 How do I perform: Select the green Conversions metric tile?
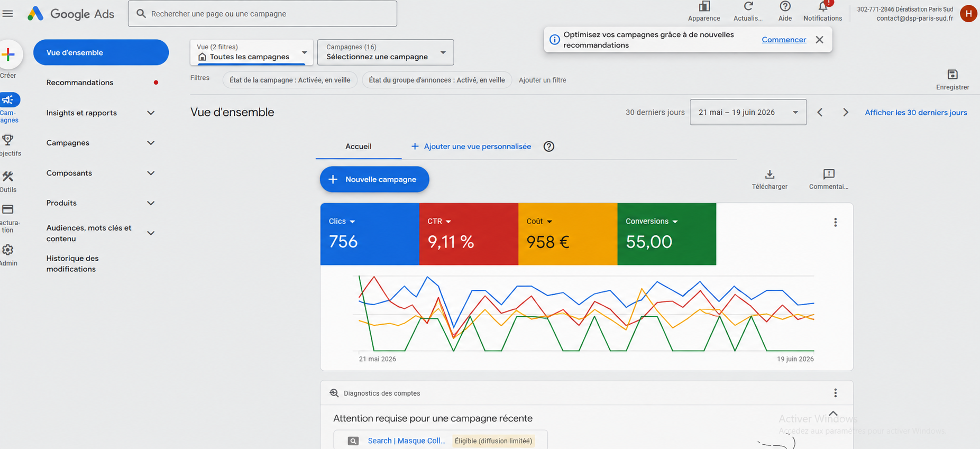(x=666, y=234)
